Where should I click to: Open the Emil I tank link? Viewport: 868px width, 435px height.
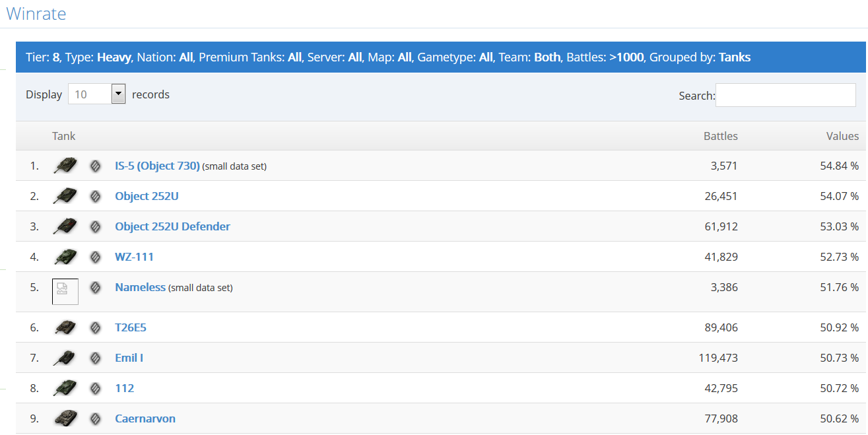[129, 358]
